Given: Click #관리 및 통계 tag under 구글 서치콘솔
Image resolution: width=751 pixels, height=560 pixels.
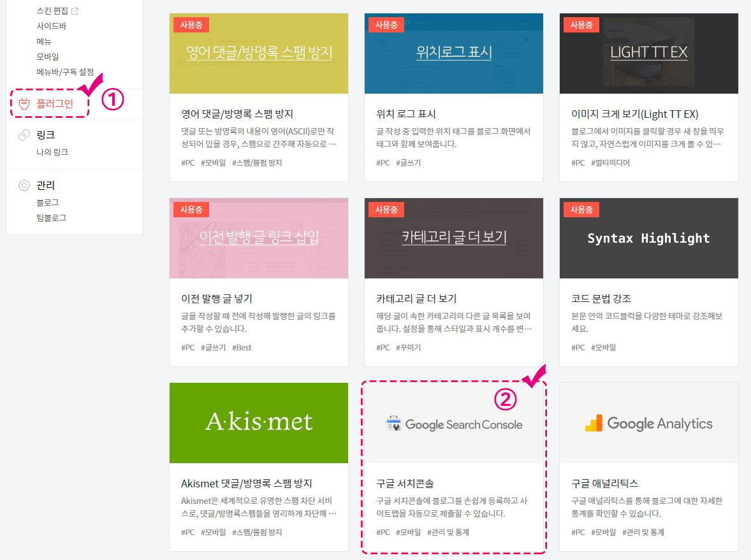Looking at the screenshot, I should click(x=448, y=532).
